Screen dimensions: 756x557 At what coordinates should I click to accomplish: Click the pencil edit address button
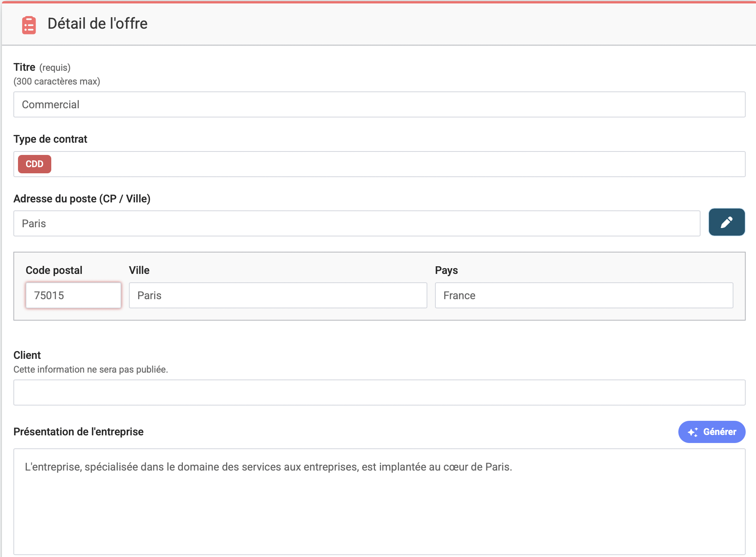click(x=726, y=222)
